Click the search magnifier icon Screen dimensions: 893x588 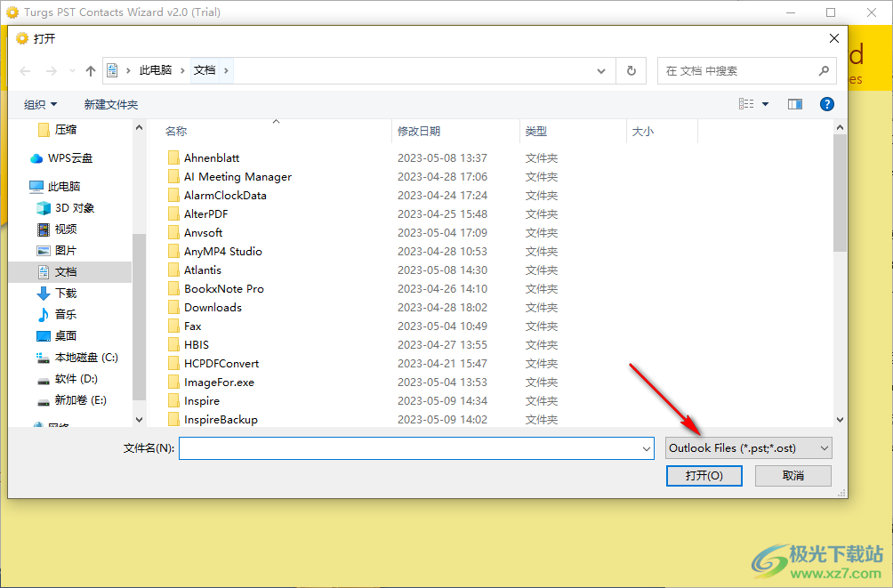pos(824,70)
